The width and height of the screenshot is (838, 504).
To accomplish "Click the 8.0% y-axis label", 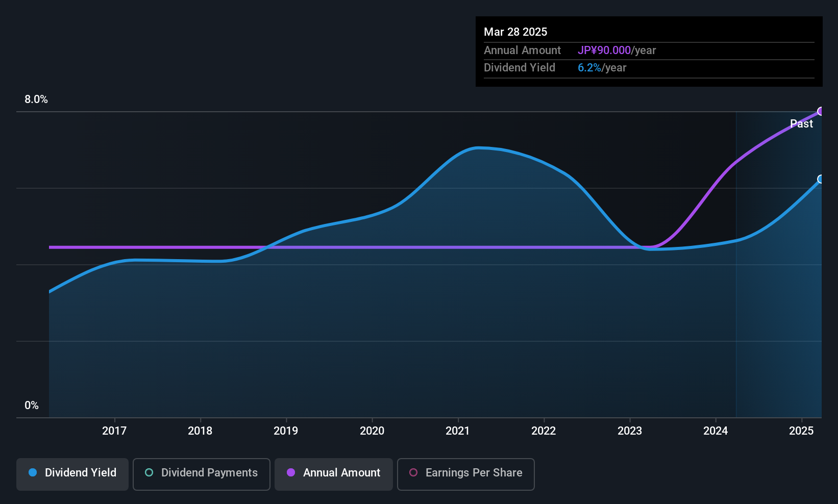I will point(36,99).
